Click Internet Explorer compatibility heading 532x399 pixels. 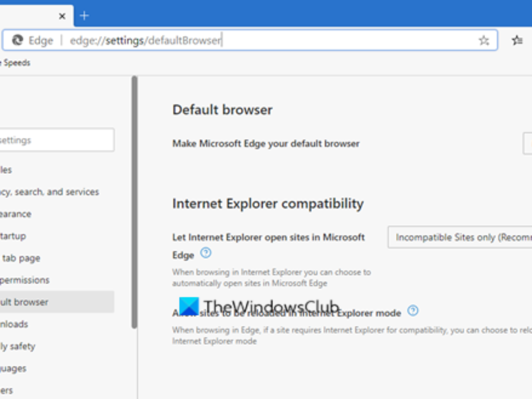268,203
